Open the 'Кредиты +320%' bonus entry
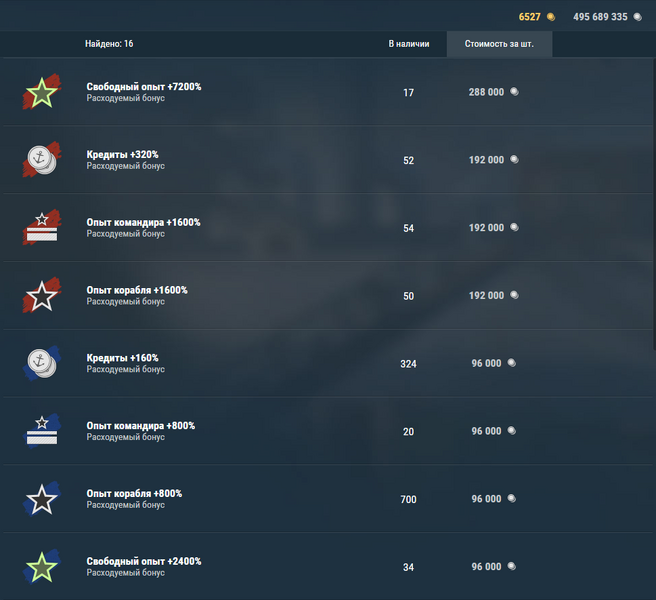Screen dimensions: 656x600 point(122,154)
